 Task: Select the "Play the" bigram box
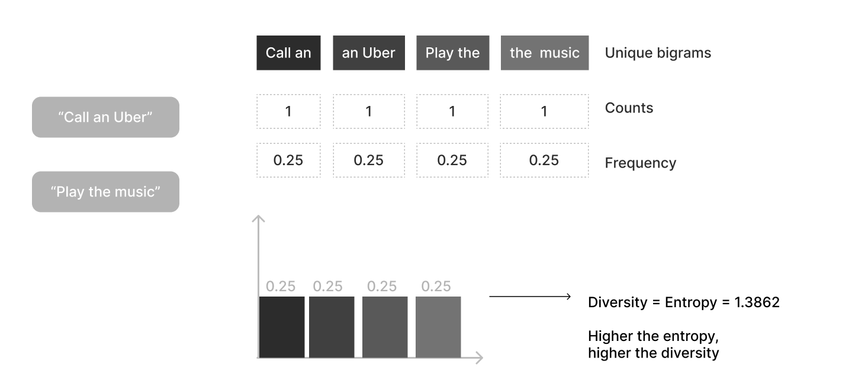tap(452, 53)
